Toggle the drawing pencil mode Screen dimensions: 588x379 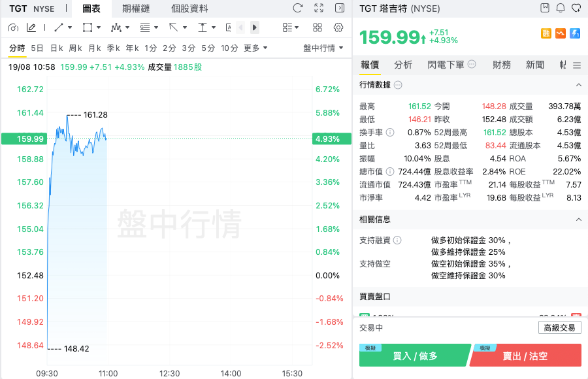click(x=31, y=27)
